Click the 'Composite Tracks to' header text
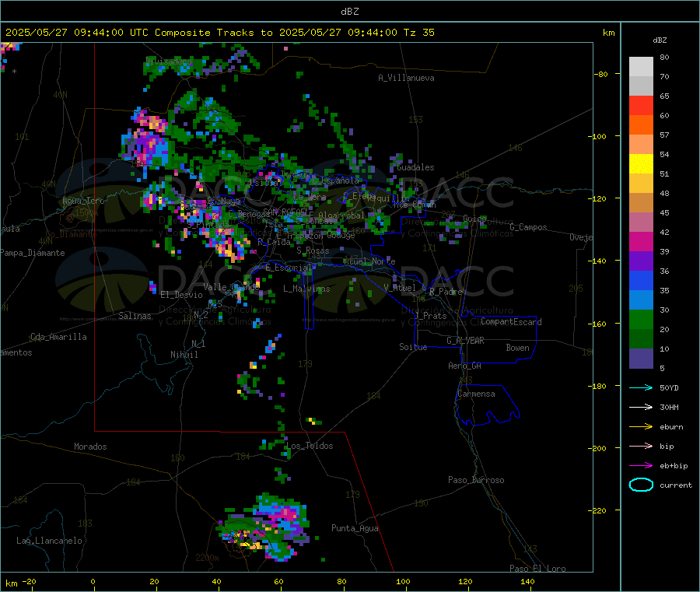Screen dimensions: 700x592 [213, 33]
